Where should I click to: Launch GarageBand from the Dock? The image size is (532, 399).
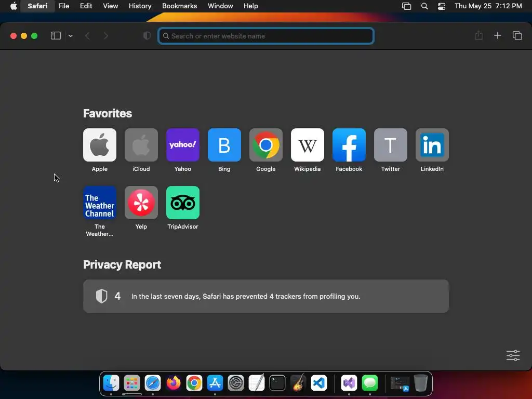coord(298,383)
